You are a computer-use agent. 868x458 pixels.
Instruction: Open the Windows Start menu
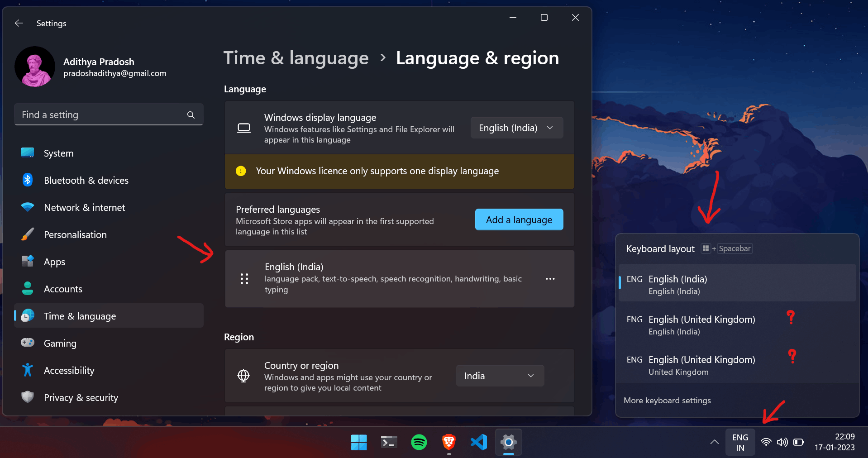point(359,442)
